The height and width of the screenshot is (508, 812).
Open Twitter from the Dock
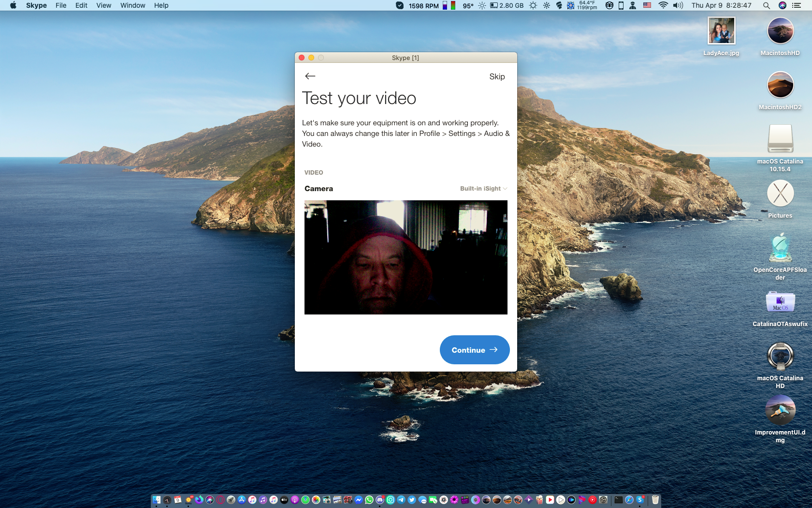(411, 500)
